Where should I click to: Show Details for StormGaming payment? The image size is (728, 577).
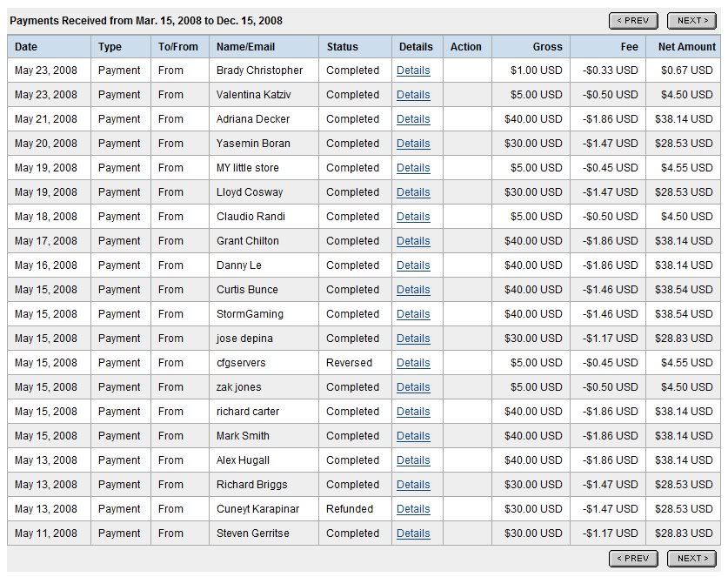tap(413, 314)
